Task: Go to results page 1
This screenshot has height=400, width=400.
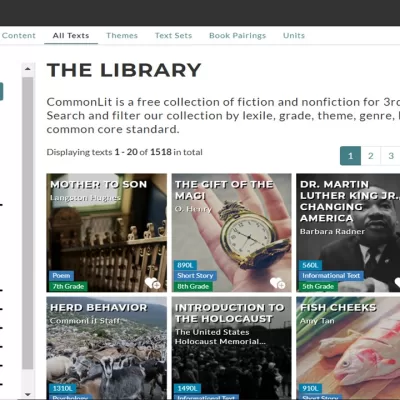Action: click(x=350, y=156)
